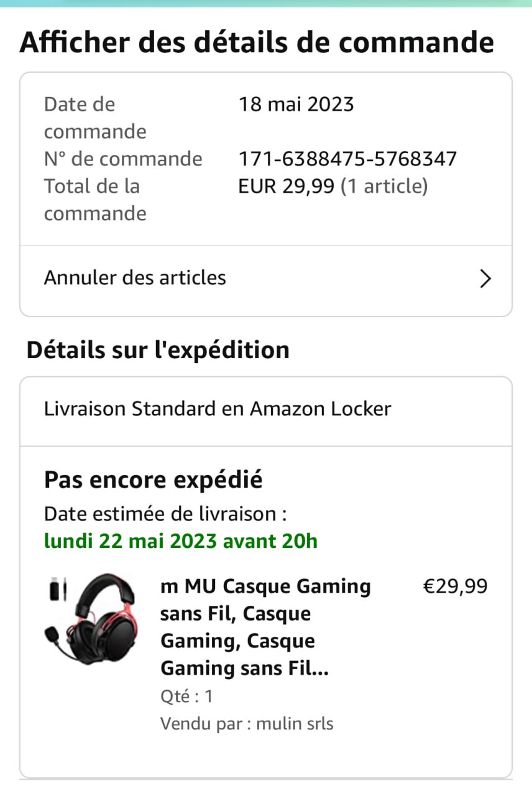Tap the €29,99 item price
Screen dimensions: 532x796
tap(455, 586)
